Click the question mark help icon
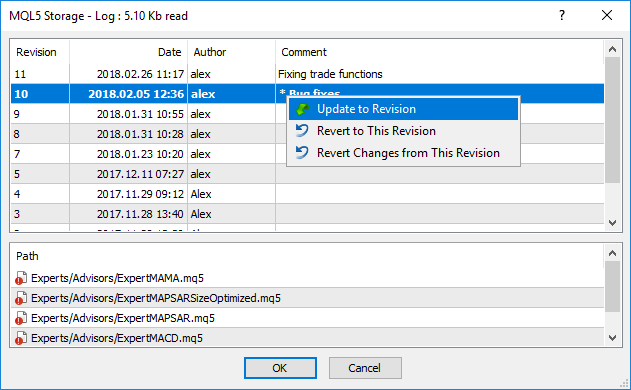Screen dimensions: 631x390 pyautogui.click(x=562, y=15)
